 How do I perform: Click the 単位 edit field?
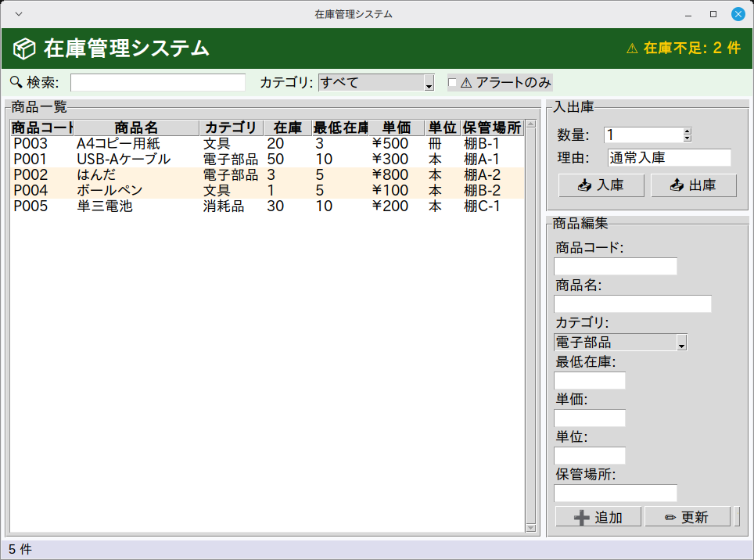[590, 456]
